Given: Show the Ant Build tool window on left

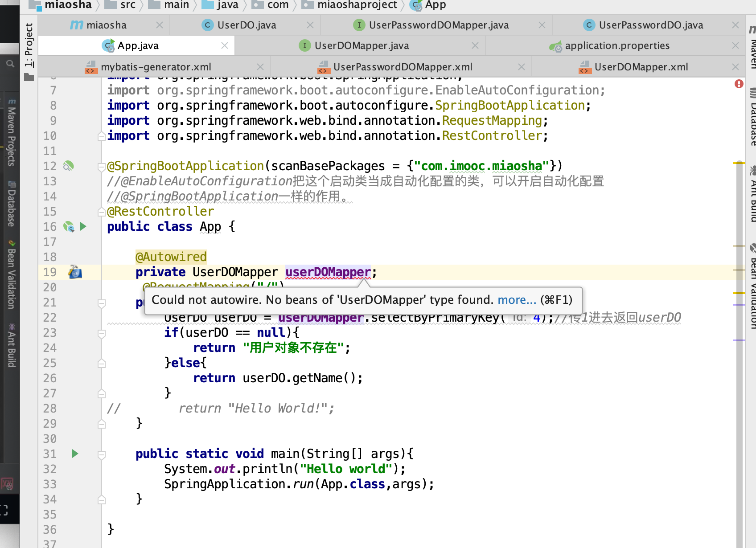Looking at the screenshot, I should pos(12,346).
